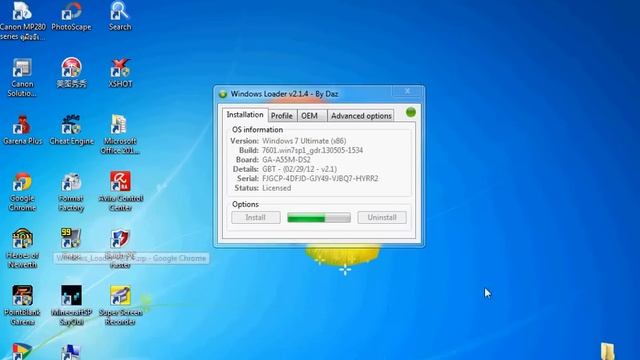Screen dimensions: 640x360
Task: Open the Garena Plus desktop shortcut
Action: [22, 130]
